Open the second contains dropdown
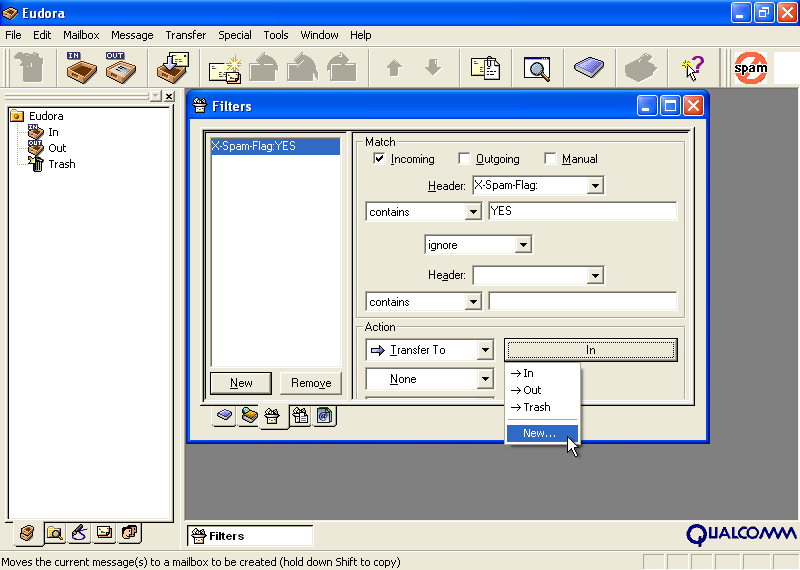 coord(473,302)
